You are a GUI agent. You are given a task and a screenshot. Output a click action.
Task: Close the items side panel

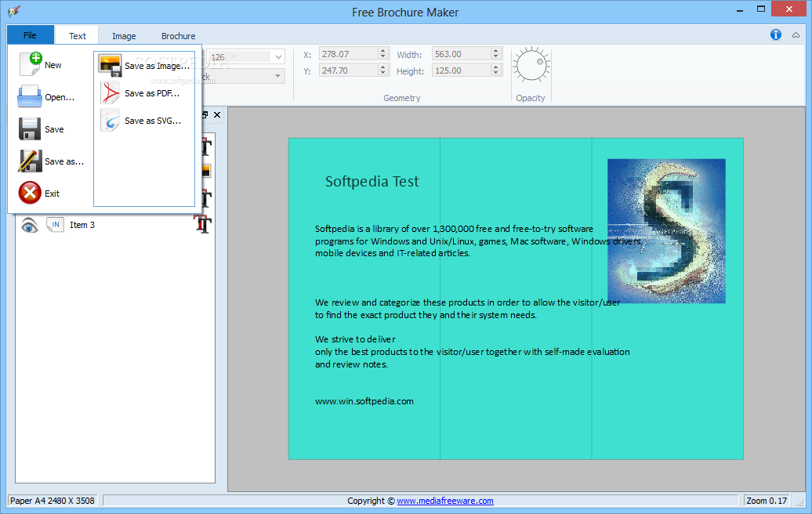pos(217,115)
